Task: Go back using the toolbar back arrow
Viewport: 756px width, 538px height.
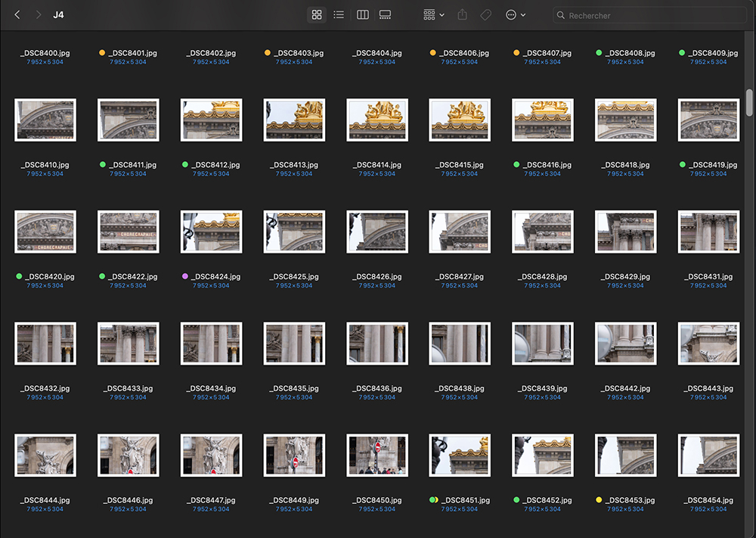Action: pos(17,15)
